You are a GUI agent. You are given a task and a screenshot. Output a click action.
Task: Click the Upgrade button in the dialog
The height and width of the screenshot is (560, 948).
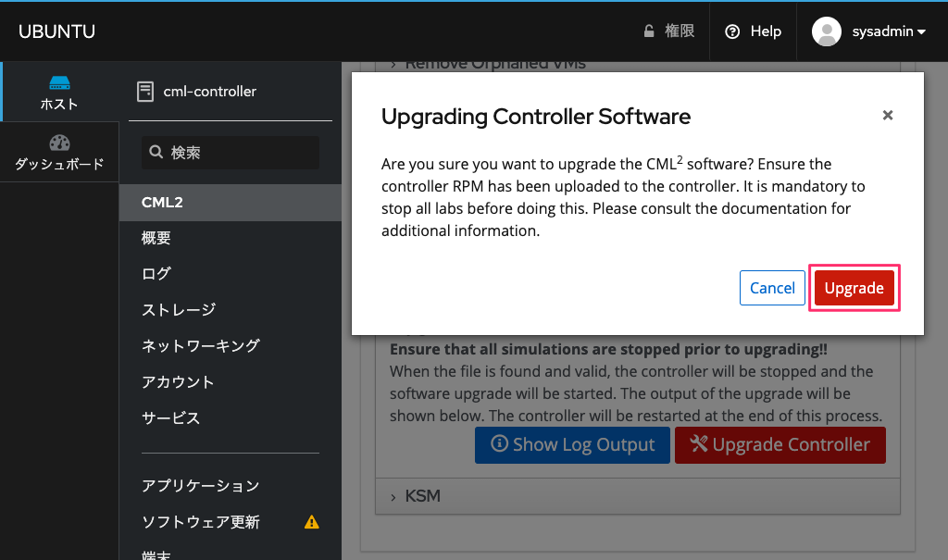point(854,288)
